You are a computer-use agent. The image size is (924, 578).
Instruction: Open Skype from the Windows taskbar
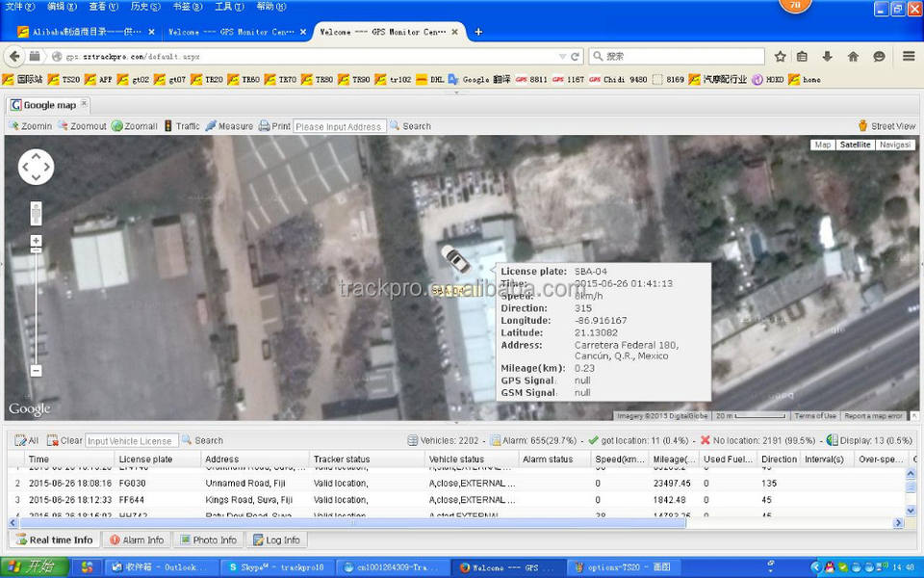click(x=275, y=567)
